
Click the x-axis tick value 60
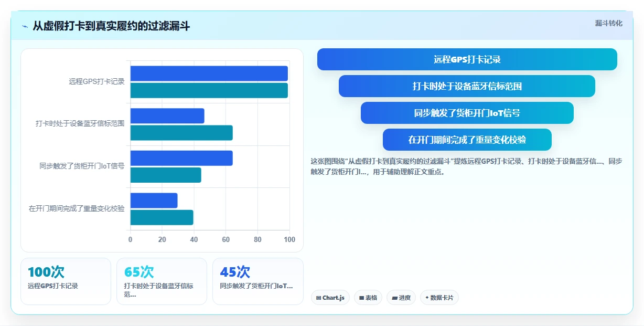(x=226, y=239)
